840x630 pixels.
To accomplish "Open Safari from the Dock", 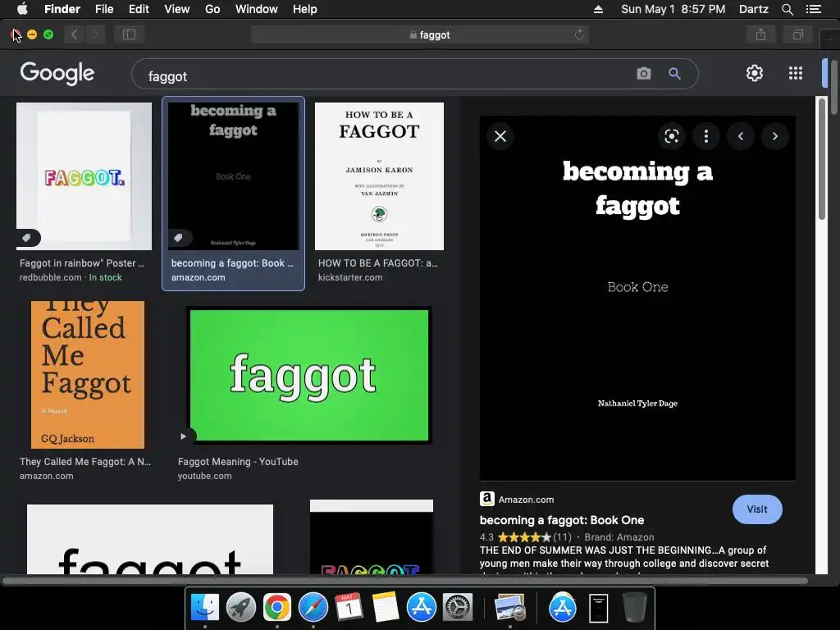I will [x=313, y=608].
